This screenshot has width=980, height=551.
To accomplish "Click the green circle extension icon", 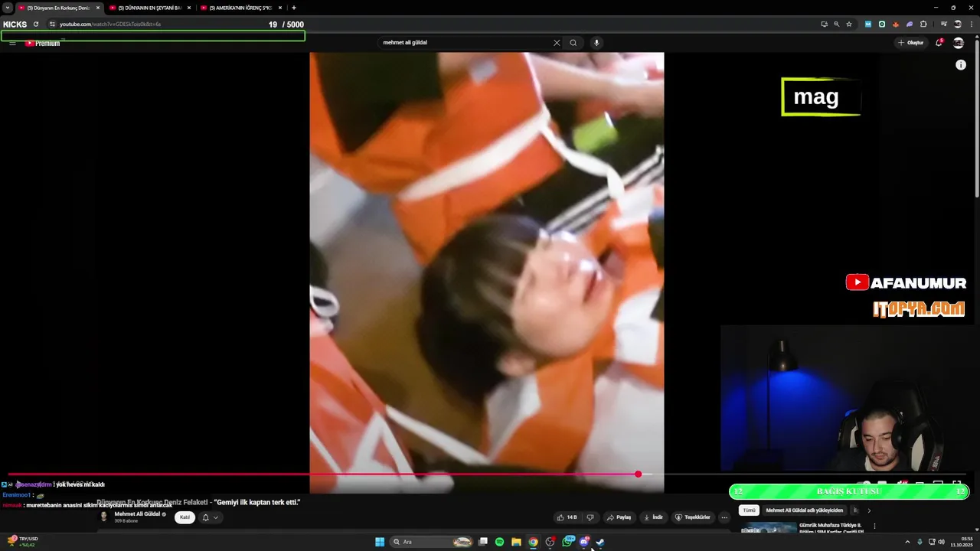I will [x=882, y=24].
